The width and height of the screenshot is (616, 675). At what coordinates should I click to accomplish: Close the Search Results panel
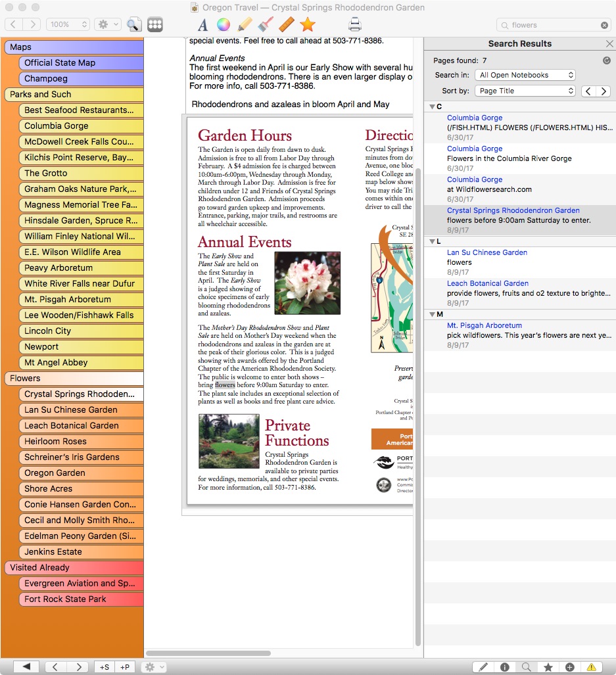coord(609,43)
